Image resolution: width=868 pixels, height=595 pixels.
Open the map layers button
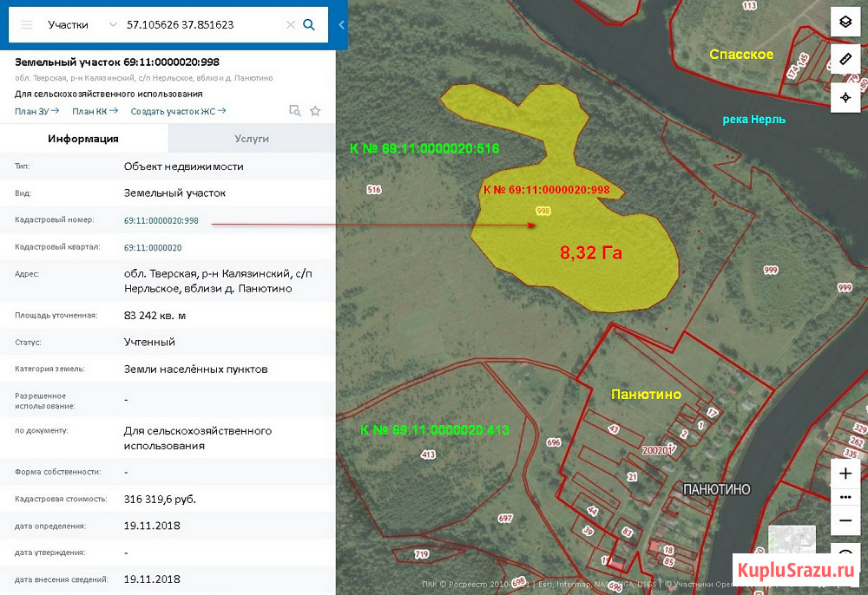(845, 23)
